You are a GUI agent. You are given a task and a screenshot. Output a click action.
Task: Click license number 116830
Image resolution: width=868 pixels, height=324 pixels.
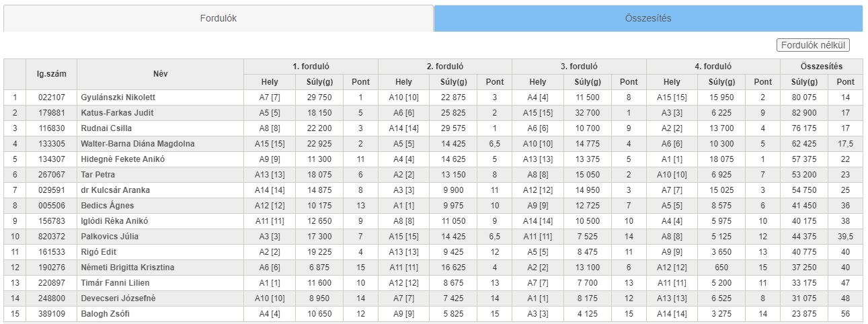click(x=52, y=128)
